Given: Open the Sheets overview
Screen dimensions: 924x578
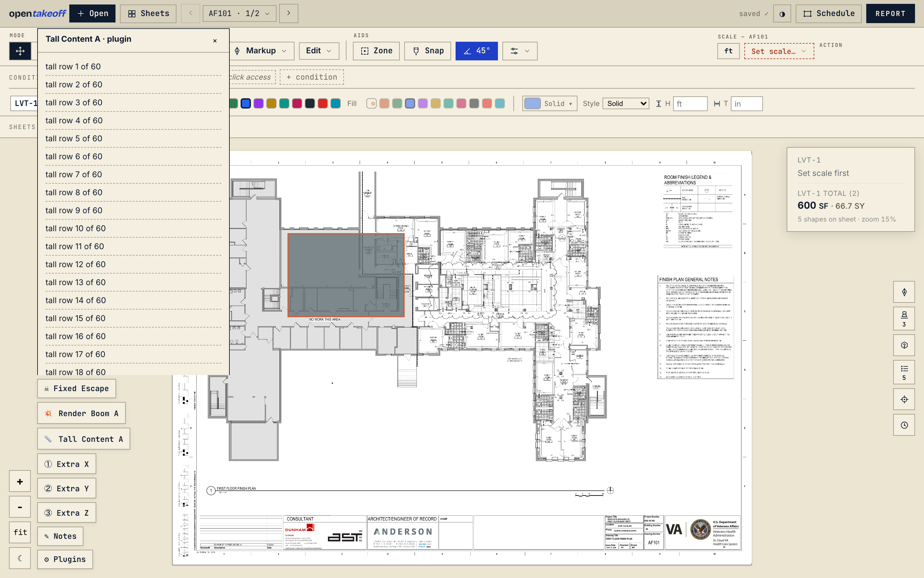Looking at the screenshot, I should coord(148,13).
